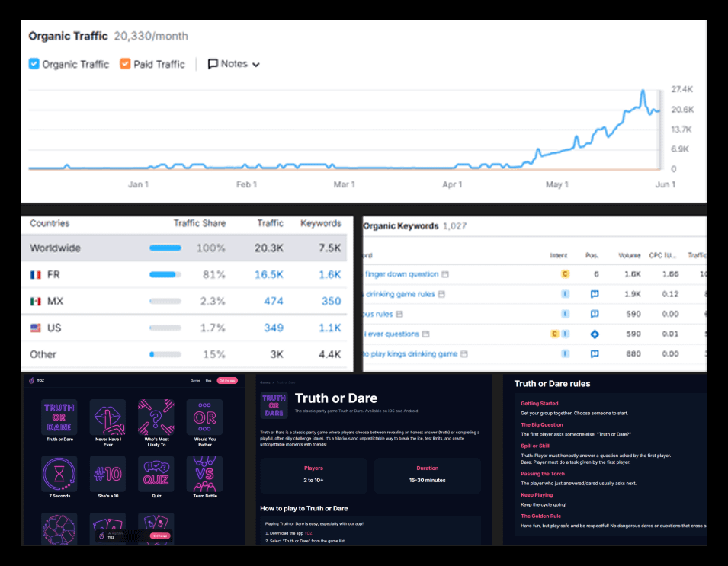Uncheck the Organic Traffic checkbox

click(x=34, y=64)
